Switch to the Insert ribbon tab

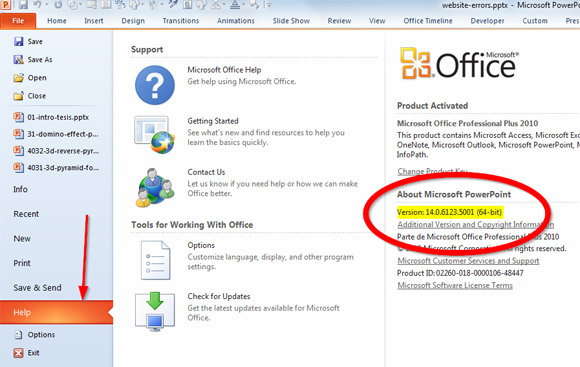(94, 21)
